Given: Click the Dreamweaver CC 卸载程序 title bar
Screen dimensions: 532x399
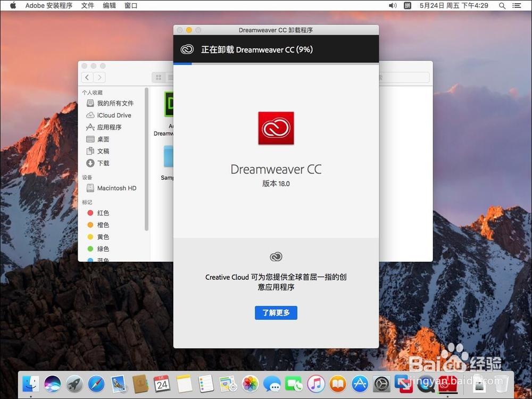Looking at the screenshot, I should point(276,30).
